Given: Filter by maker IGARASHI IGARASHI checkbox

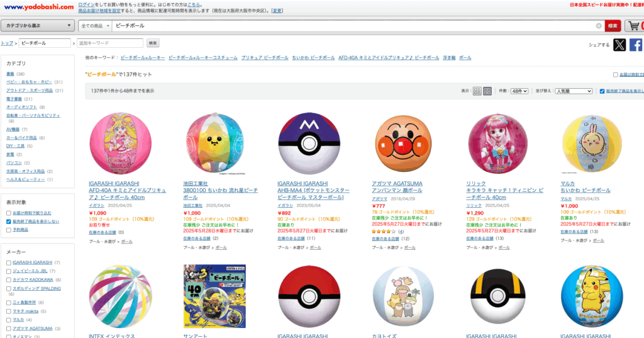Looking at the screenshot, I should [9, 262].
